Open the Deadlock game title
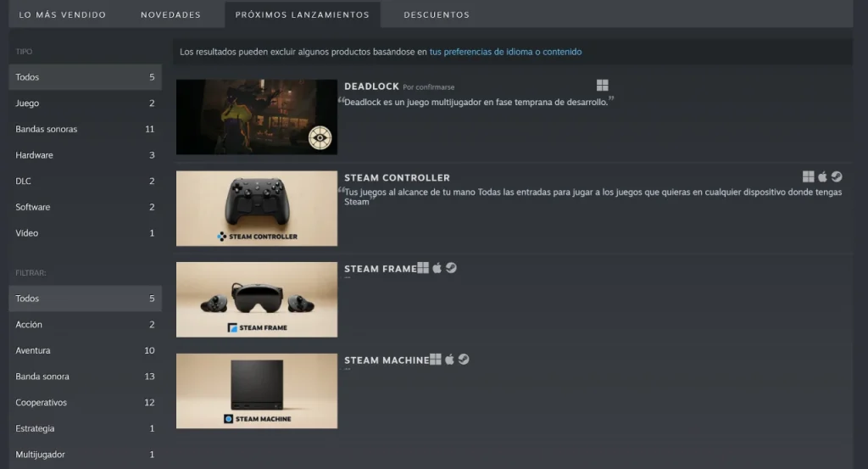Image resolution: width=868 pixels, height=469 pixels. (x=371, y=87)
